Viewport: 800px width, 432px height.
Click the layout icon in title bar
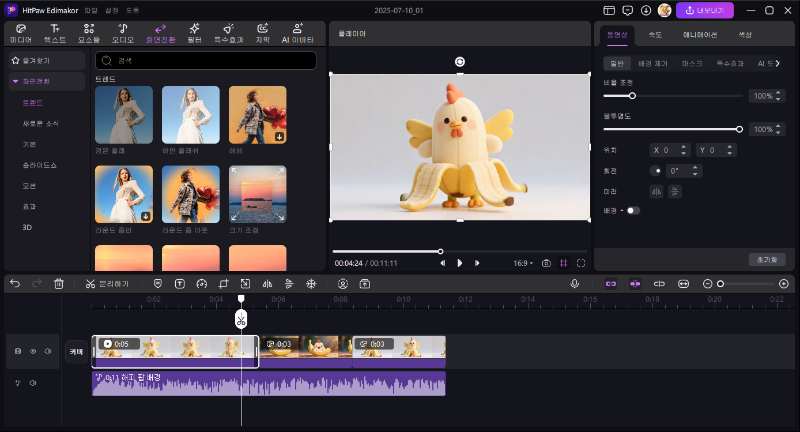(609, 10)
